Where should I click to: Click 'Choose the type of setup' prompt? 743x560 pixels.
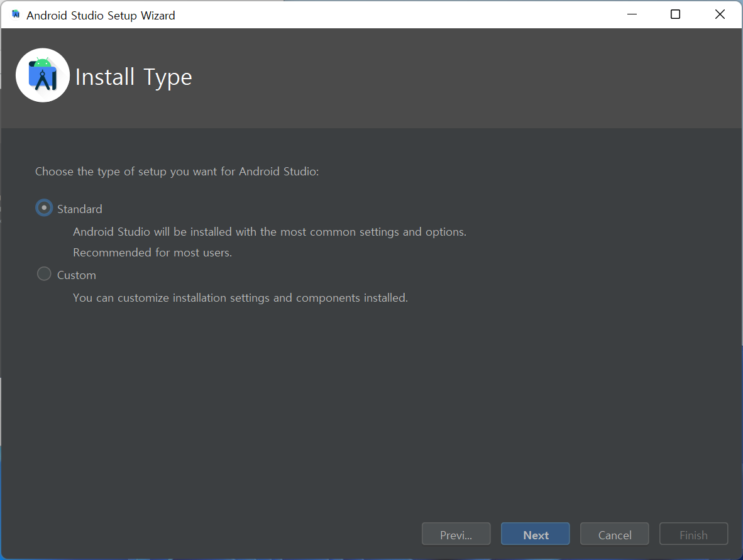[177, 172]
